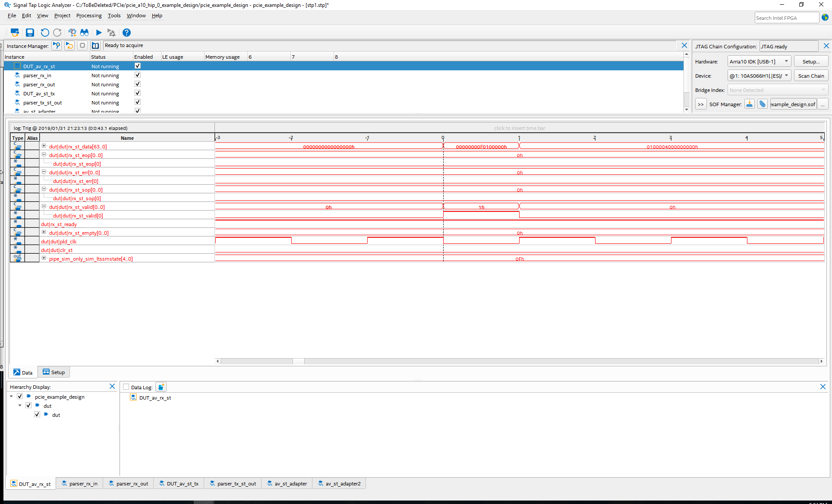Expand rx_st_data[63..0] signal bus
The height and width of the screenshot is (504, 832).
[x=44, y=146]
